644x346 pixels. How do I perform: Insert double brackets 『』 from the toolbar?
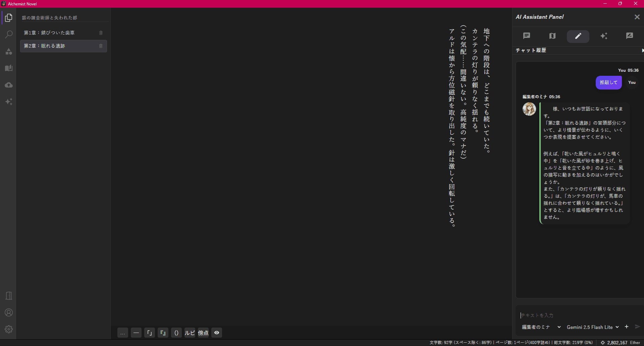163,333
